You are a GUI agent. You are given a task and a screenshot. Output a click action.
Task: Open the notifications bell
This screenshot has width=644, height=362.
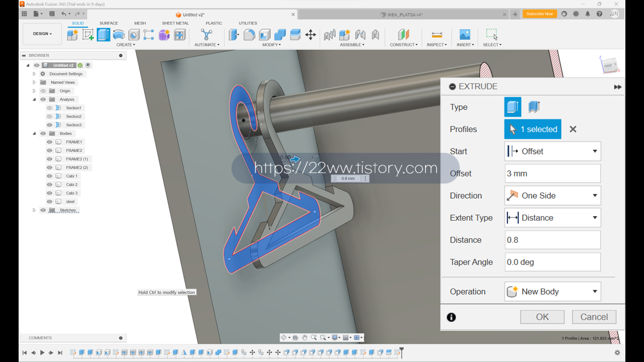tap(588, 14)
